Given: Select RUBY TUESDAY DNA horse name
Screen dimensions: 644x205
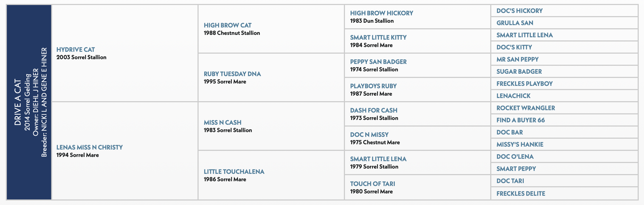Looking at the screenshot, I should (232, 74).
